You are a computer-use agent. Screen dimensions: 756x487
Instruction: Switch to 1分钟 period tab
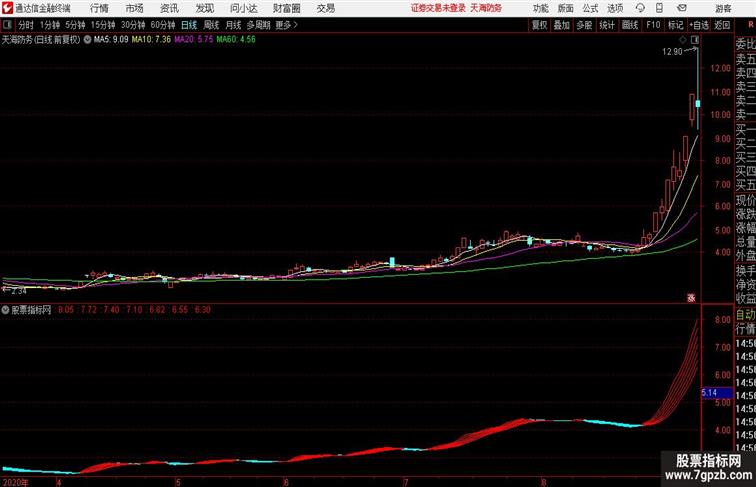pyautogui.click(x=50, y=25)
